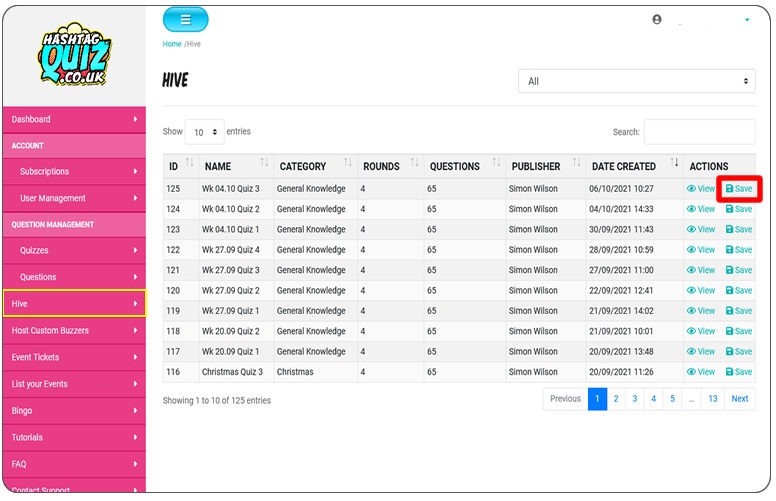Click the Previous pagination button
Screen dimensions: 776x501
click(x=565, y=399)
